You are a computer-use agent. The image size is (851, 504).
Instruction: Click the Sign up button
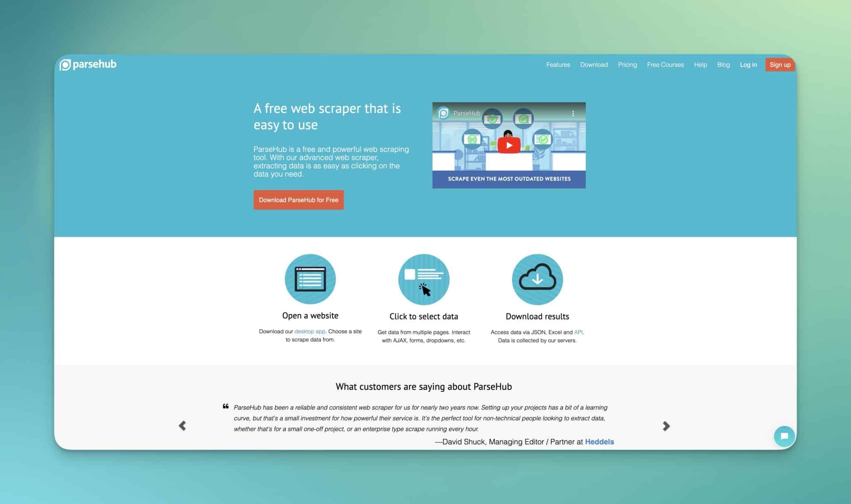pyautogui.click(x=778, y=65)
